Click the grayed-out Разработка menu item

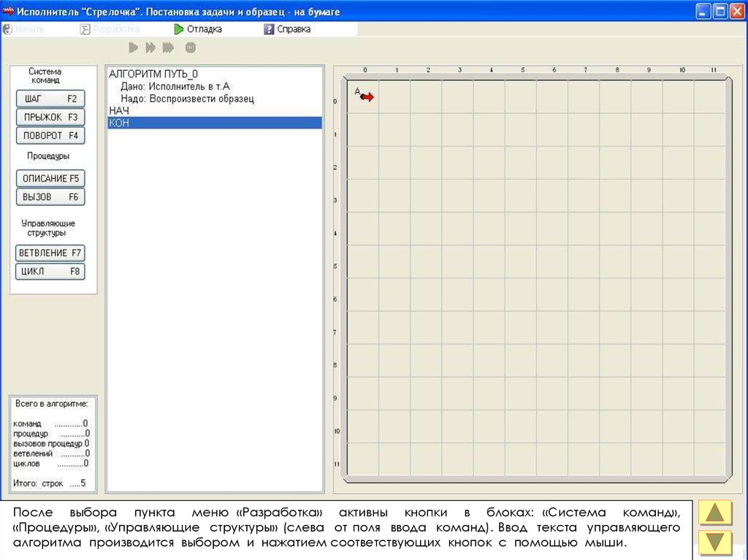click(x=110, y=29)
